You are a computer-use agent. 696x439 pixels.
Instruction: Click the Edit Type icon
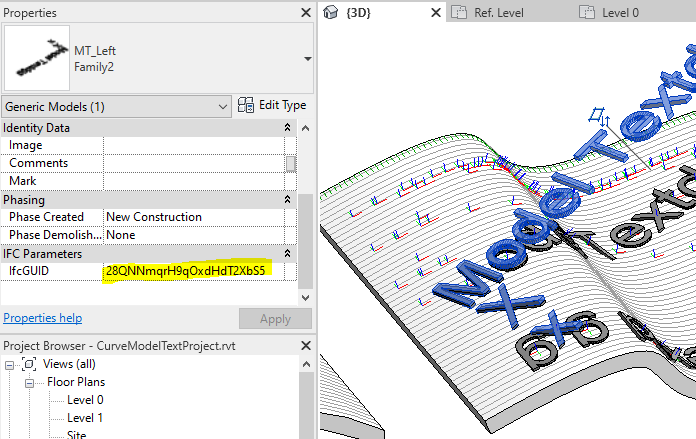pos(245,105)
